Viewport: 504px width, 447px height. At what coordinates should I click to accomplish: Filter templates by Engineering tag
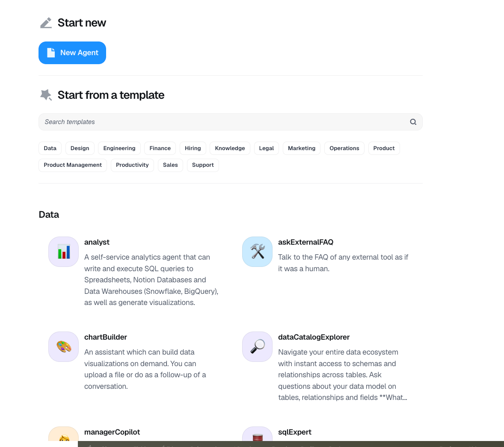(119, 148)
